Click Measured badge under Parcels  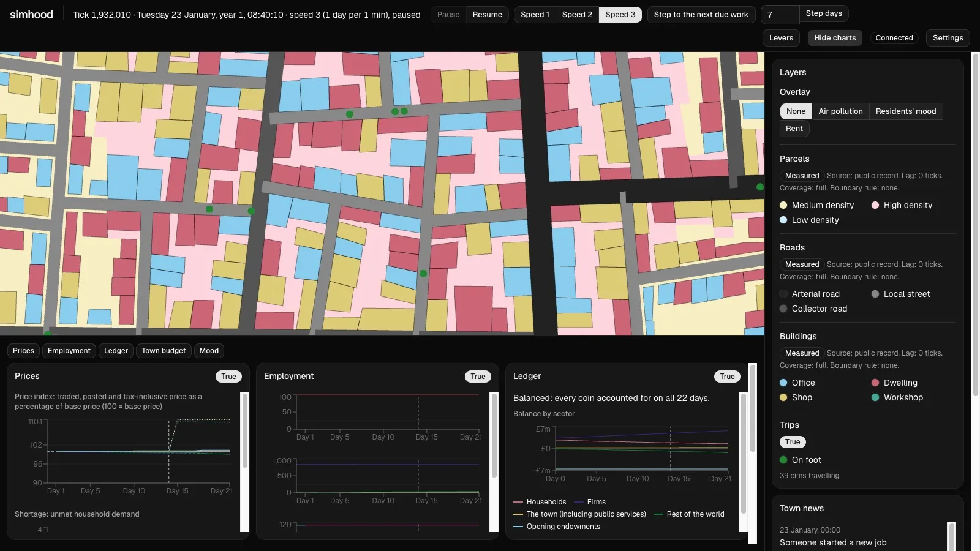pyautogui.click(x=802, y=176)
